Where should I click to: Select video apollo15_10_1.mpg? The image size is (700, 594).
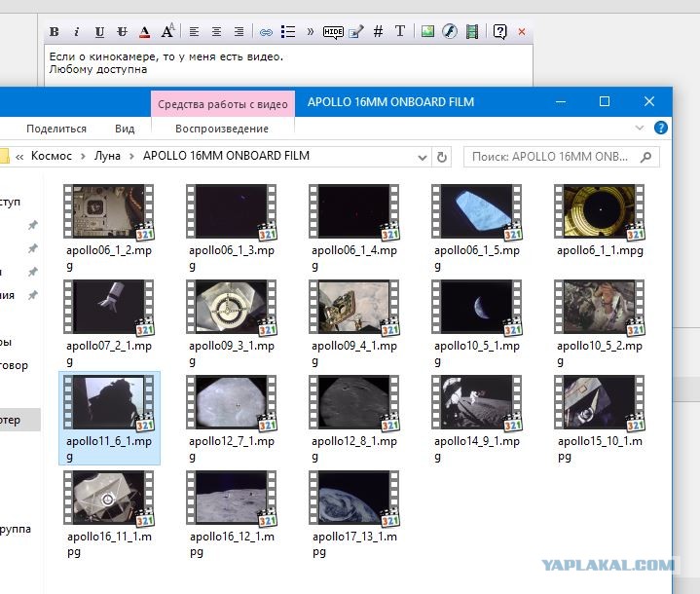pyautogui.click(x=600, y=418)
